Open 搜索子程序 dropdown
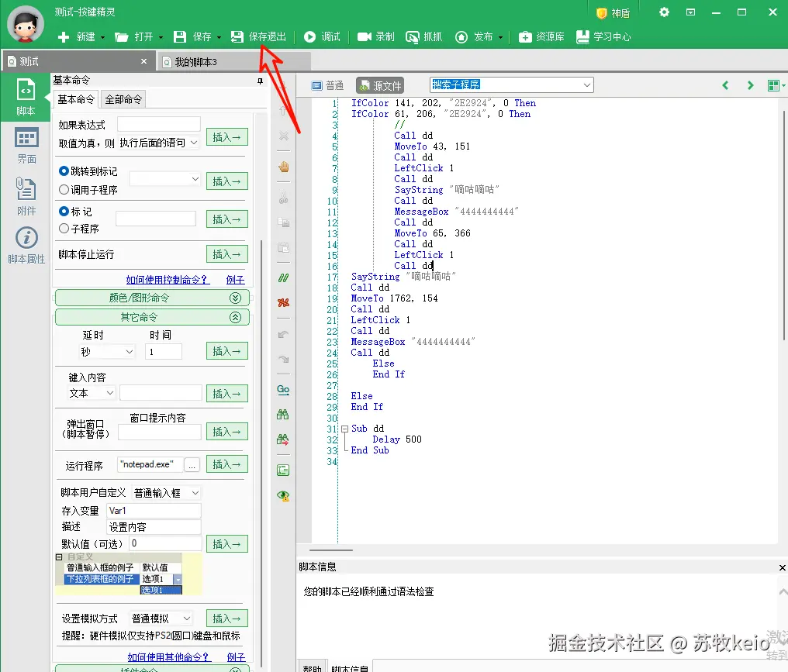788x672 pixels. point(586,85)
